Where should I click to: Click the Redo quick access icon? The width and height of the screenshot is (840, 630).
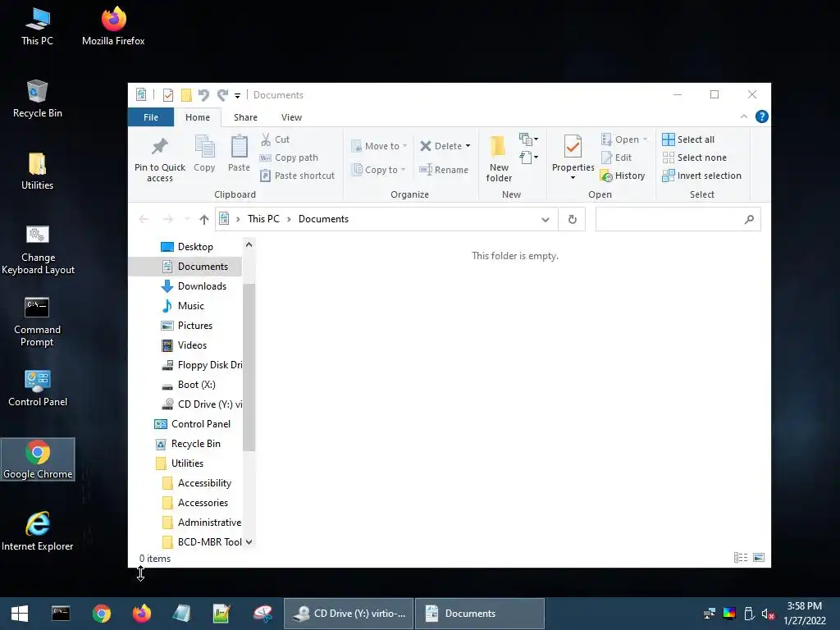(222, 95)
